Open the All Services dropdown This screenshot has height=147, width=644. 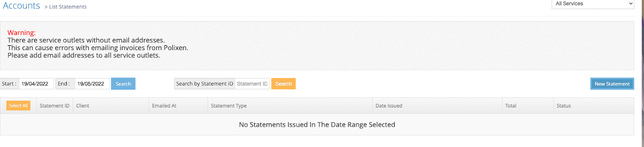593,4
